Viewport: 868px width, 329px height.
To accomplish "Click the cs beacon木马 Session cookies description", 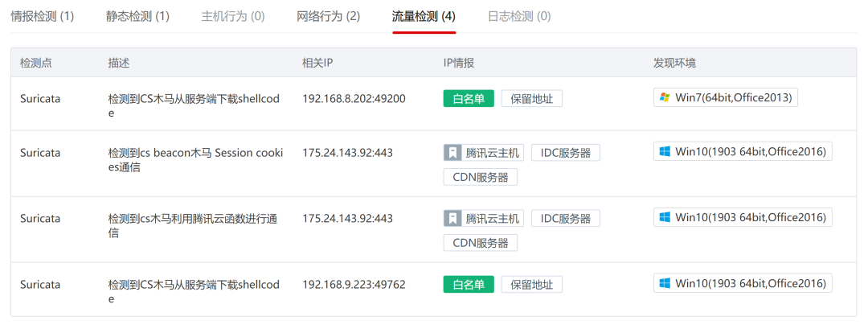I will pyautogui.click(x=195, y=159).
